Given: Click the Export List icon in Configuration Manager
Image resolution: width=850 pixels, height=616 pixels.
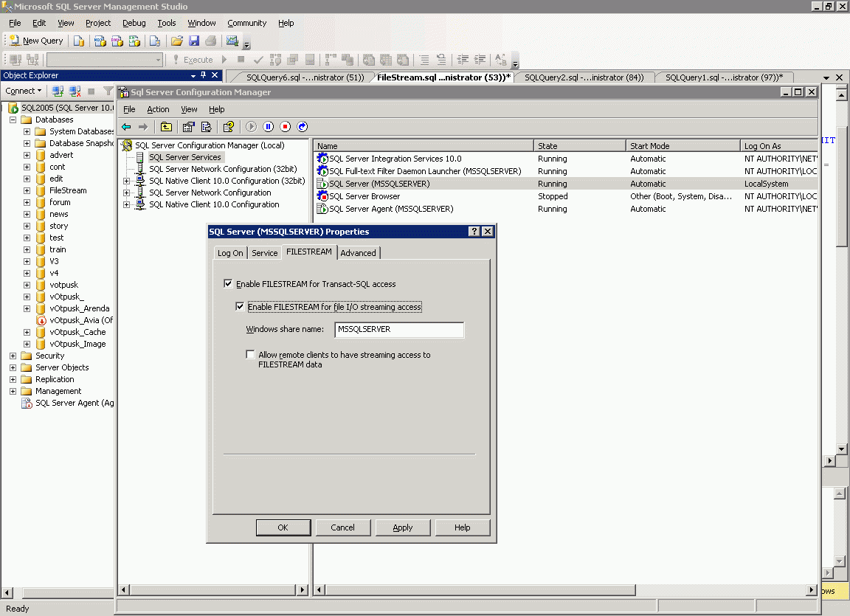Looking at the screenshot, I should [206, 127].
